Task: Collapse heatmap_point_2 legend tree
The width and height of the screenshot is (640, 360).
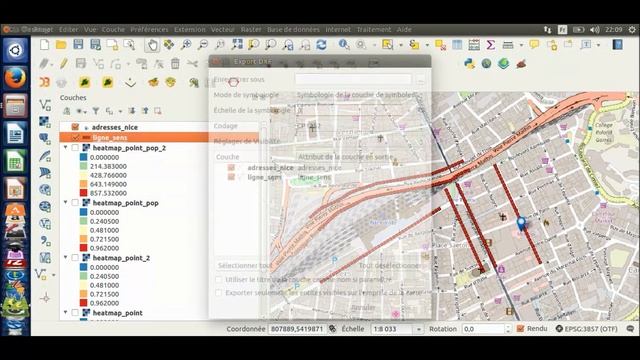Action: [x=65, y=258]
